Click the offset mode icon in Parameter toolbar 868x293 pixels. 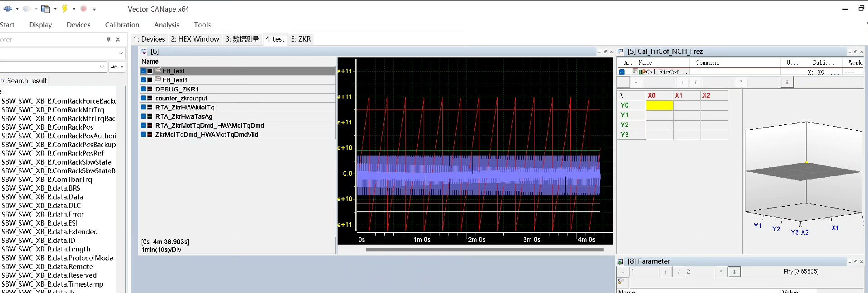point(734,272)
